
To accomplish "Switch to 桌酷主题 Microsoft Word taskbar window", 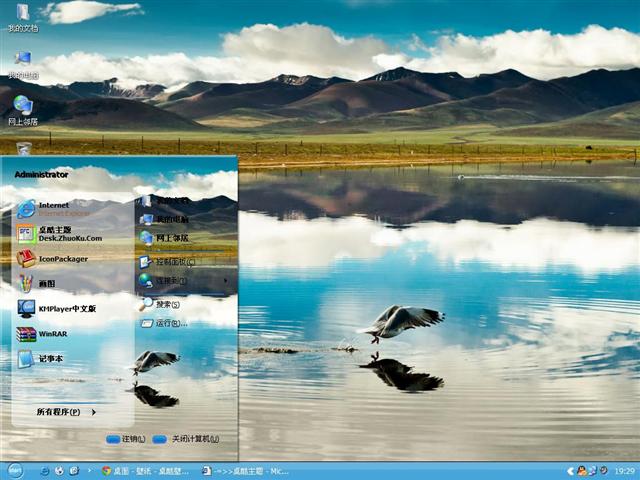I will [x=246, y=471].
